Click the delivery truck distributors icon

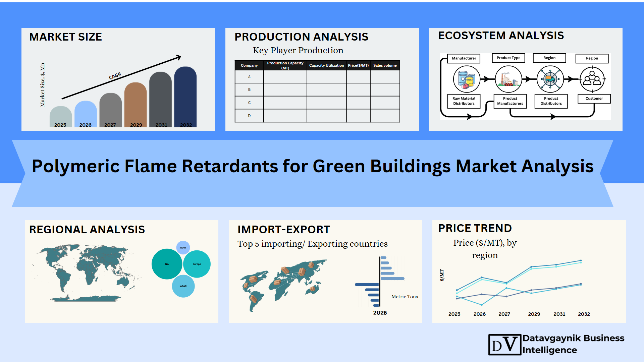point(550,79)
